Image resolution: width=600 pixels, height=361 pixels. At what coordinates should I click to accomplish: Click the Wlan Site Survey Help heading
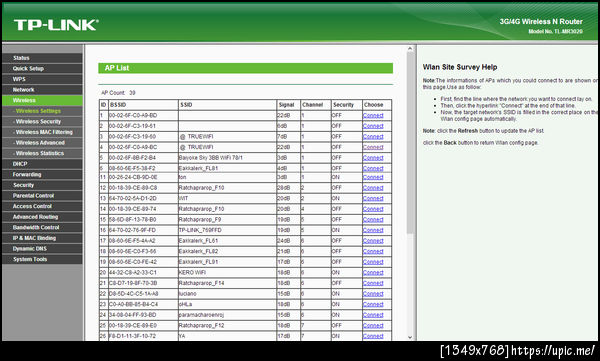point(460,67)
